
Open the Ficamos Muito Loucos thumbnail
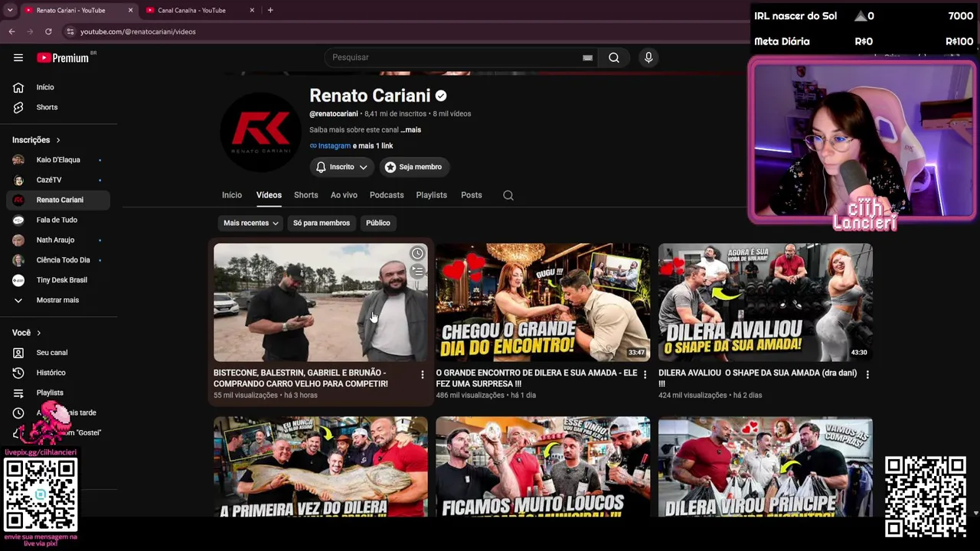[543, 467]
